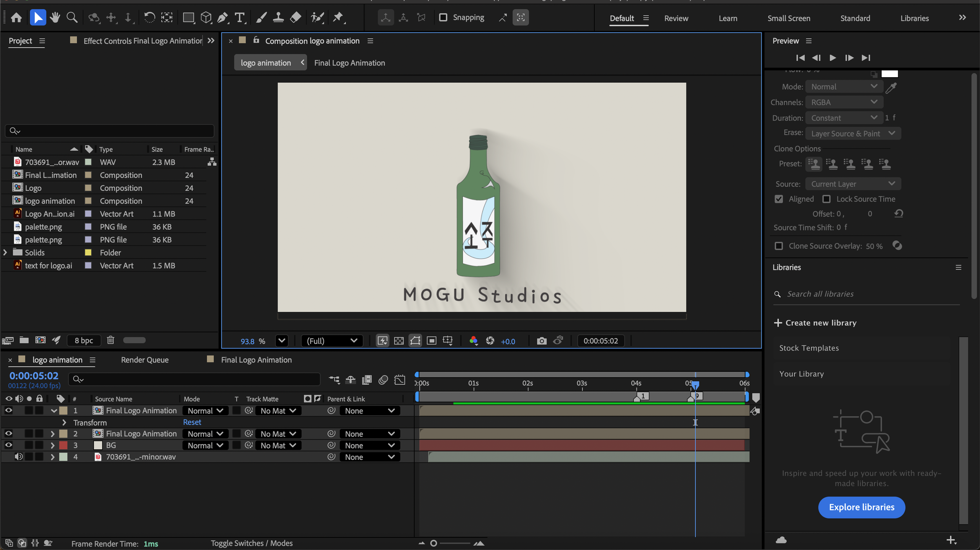Image resolution: width=980 pixels, height=550 pixels.
Task: Hide the BG layer
Action: point(9,445)
